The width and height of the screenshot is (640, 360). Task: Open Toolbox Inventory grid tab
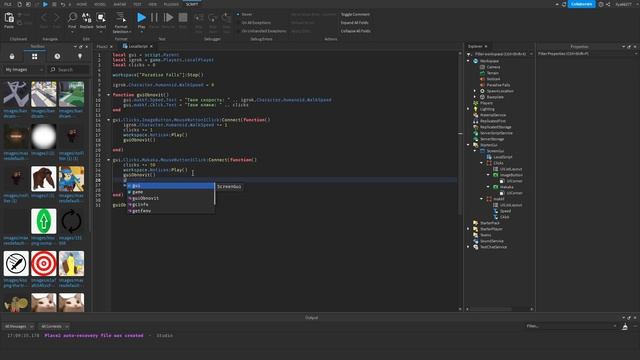(x=35, y=56)
